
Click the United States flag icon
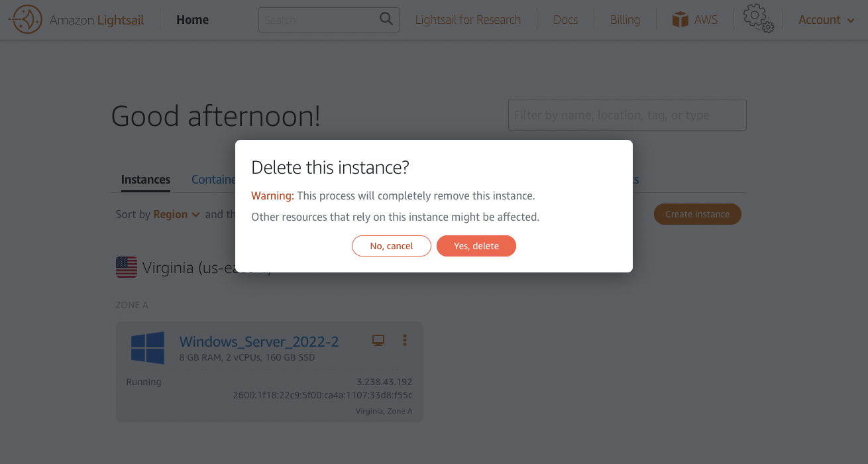[x=127, y=267]
